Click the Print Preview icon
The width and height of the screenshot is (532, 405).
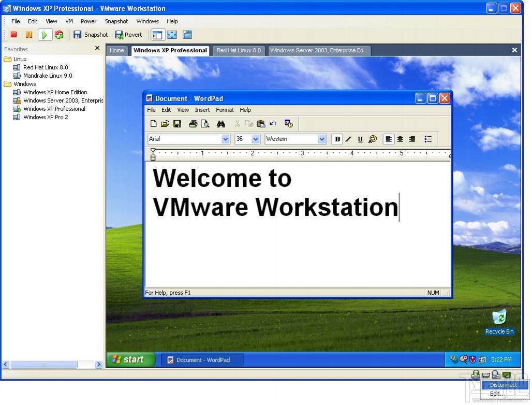204,123
